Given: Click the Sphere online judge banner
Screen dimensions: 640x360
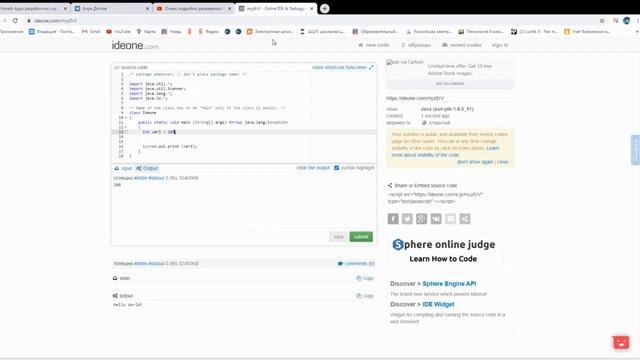Looking at the screenshot, I should coord(443,251).
